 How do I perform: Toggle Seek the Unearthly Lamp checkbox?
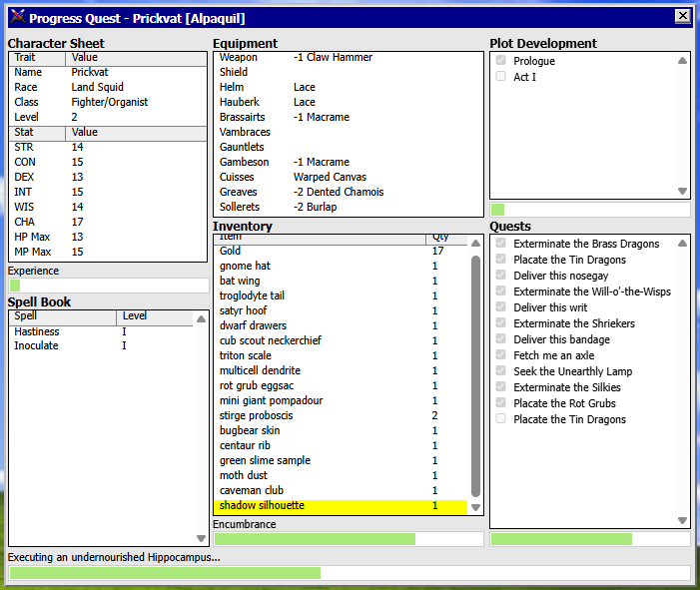tap(501, 370)
